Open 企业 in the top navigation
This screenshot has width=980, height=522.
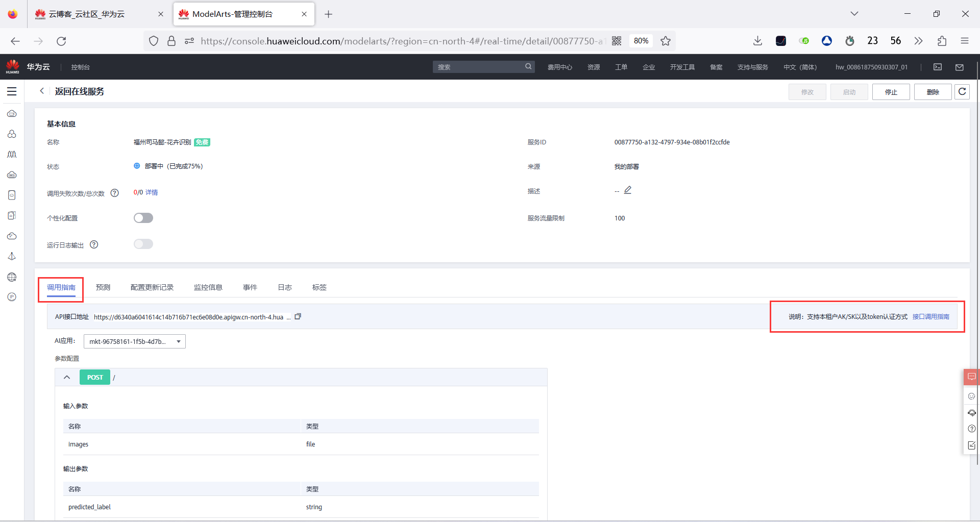tap(649, 67)
